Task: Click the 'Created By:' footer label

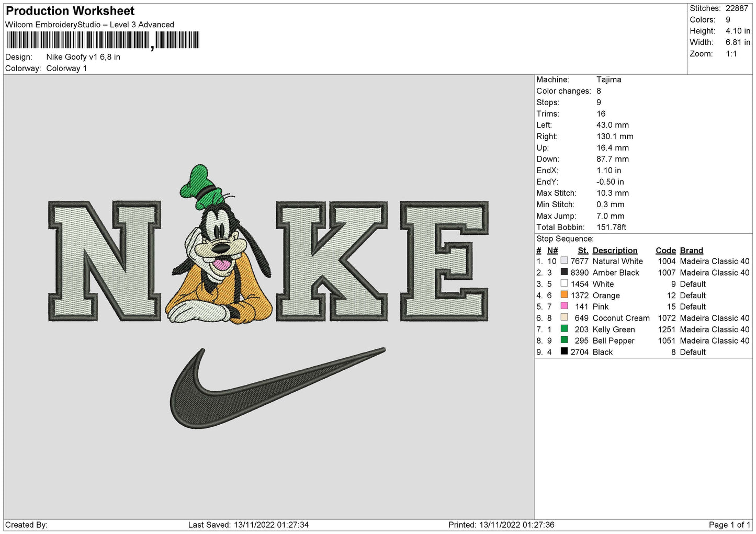Action: tap(26, 525)
